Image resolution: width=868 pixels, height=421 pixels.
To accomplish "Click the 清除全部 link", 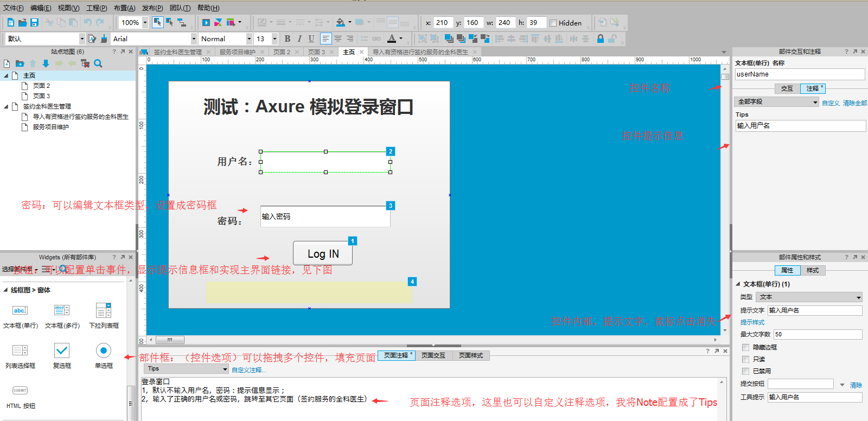I will (x=855, y=103).
